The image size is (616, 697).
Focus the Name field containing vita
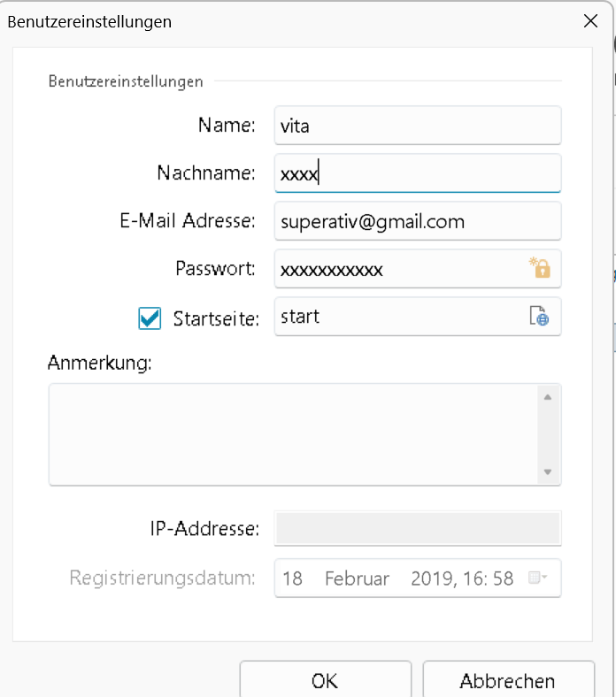pyautogui.click(x=418, y=126)
